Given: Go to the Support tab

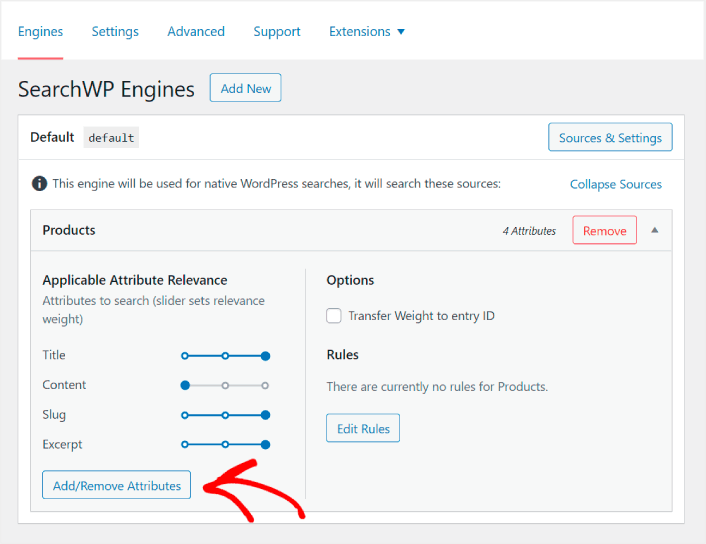Looking at the screenshot, I should (277, 32).
